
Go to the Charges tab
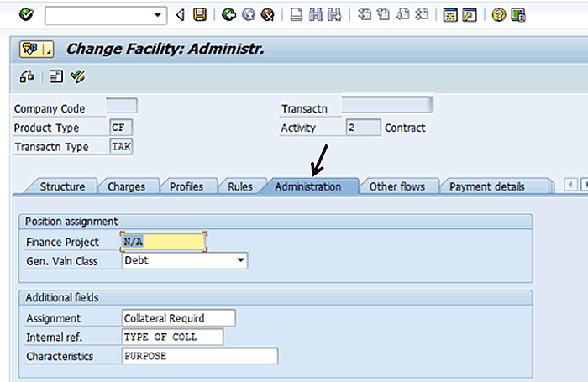(x=126, y=186)
